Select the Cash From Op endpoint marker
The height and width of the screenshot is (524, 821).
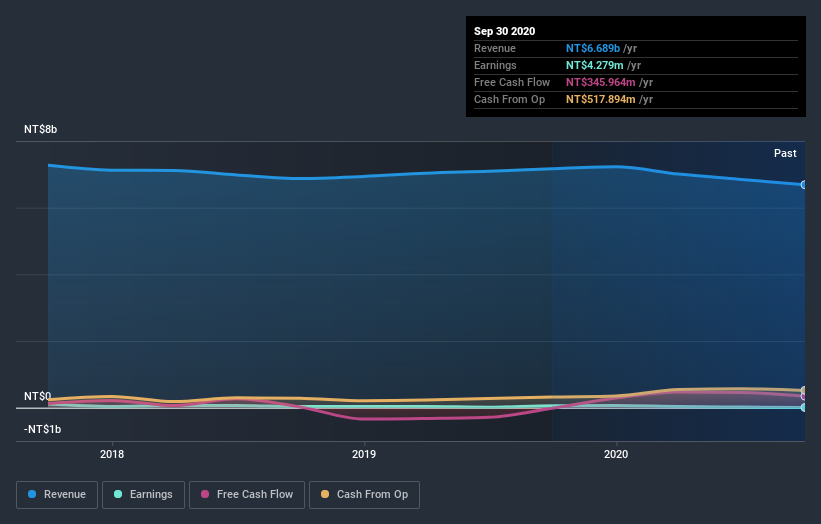point(804,391)
